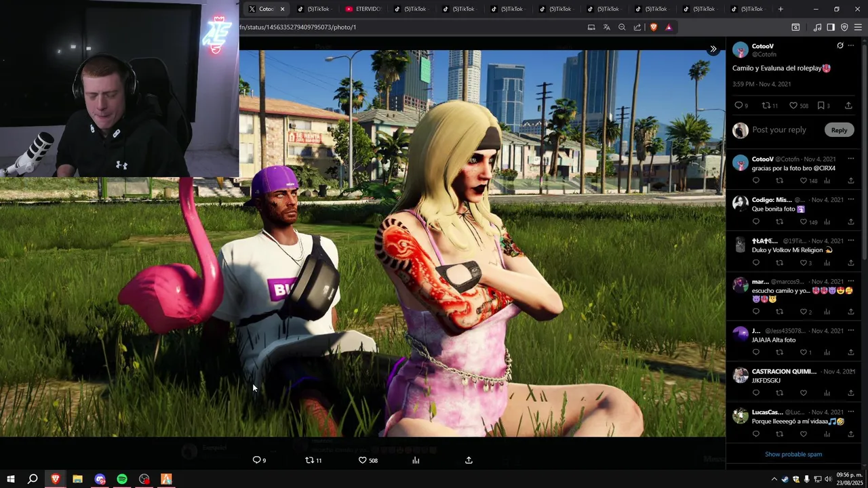Click share page icon in address bar
The image size is (868, 488).
(x=637, y=27)
